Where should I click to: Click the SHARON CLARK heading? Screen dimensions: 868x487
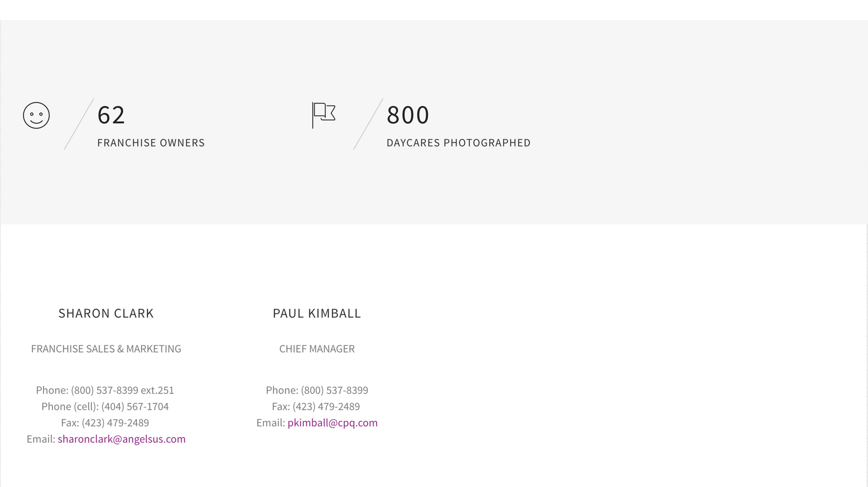pyautogui.click(x=106, y=314)
